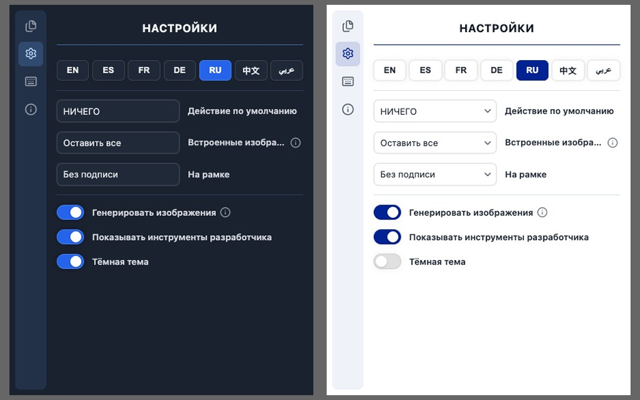Switch language to Arabic in light panel
Viewport: 640px width, 400px height.
[x=604, y=70]
